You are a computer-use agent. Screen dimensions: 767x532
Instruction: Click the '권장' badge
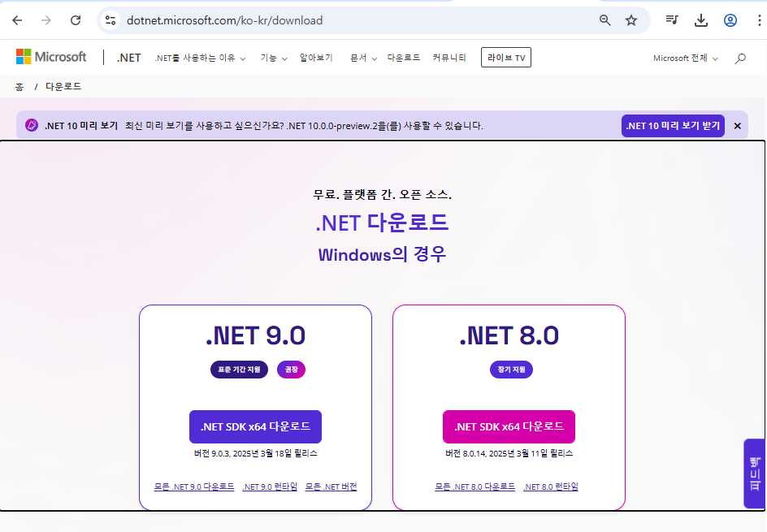(291, 370)
